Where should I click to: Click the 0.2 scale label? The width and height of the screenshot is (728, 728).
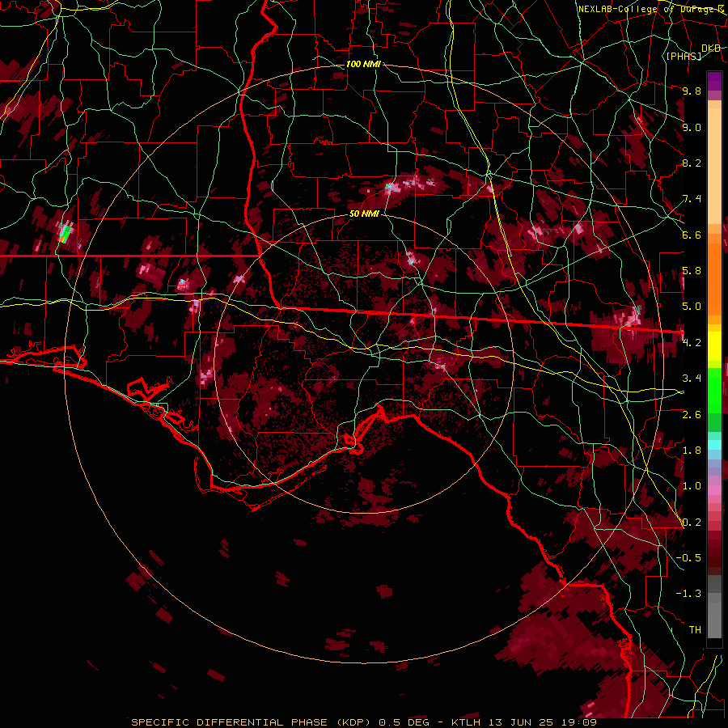(692, 523)
